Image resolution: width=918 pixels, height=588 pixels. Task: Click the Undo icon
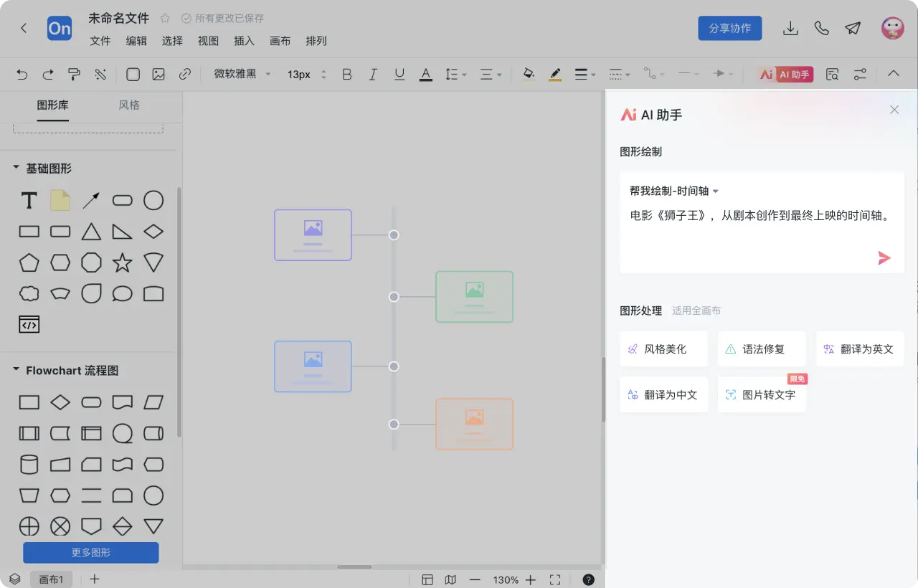(21, 74)
